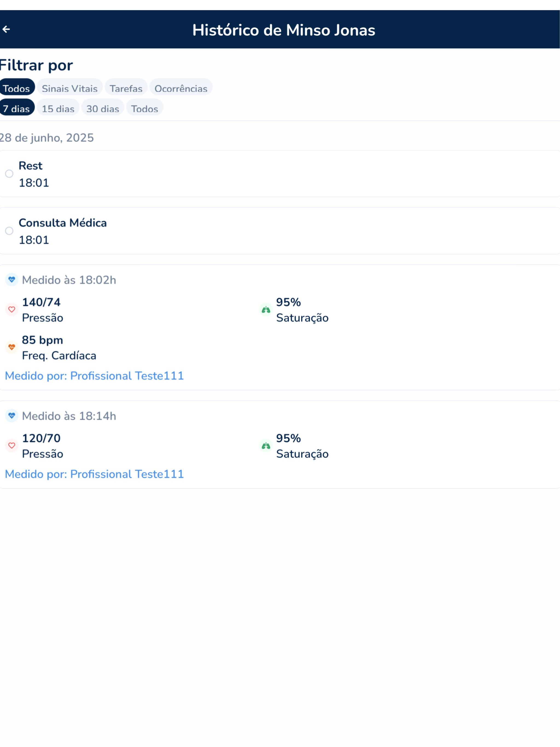Click the Histórico de Minso Jonas title
Viewport: 560px width, 747px height.
click(x=284, y=30)
